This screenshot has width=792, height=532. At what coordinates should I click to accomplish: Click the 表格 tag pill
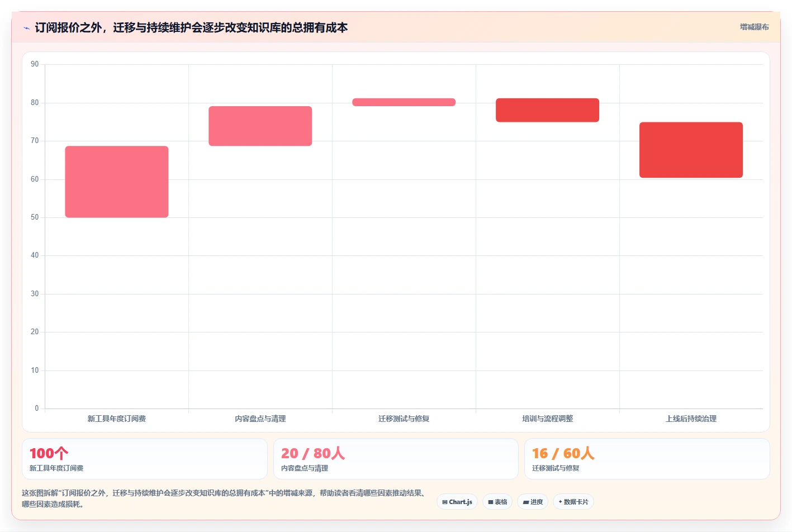click(x=497, y=502)
